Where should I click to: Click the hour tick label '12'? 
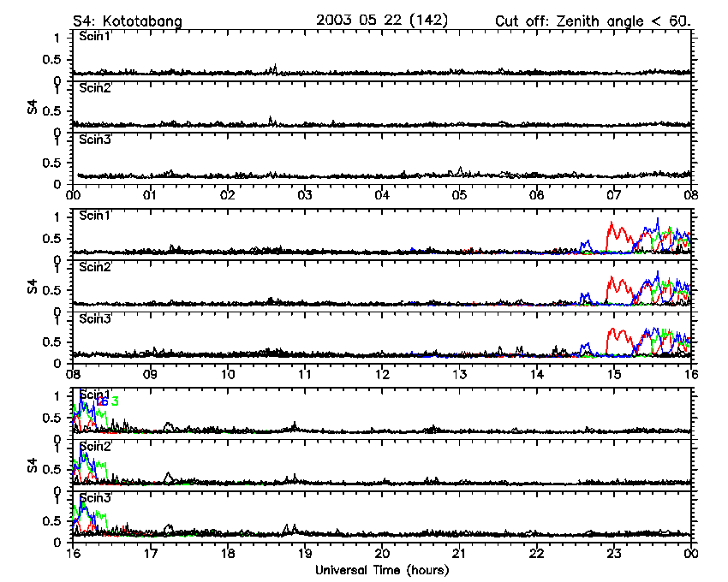[382, 374]
